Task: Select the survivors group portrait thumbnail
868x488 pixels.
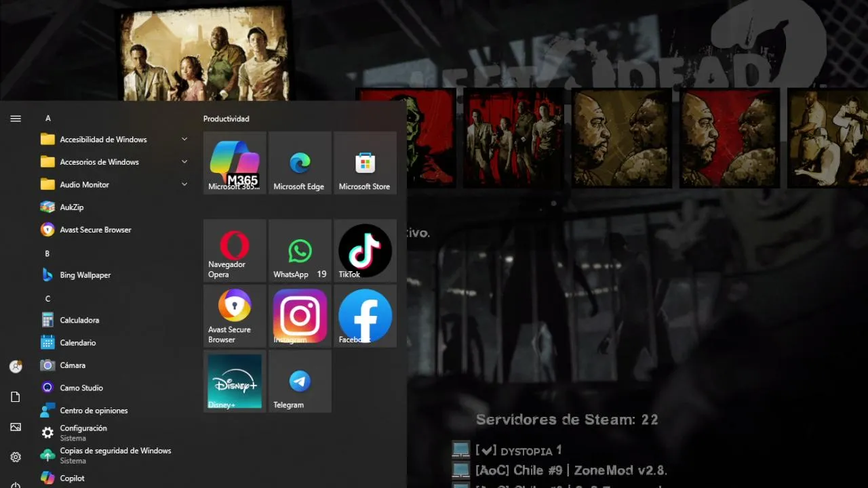Action: (204, 54)
